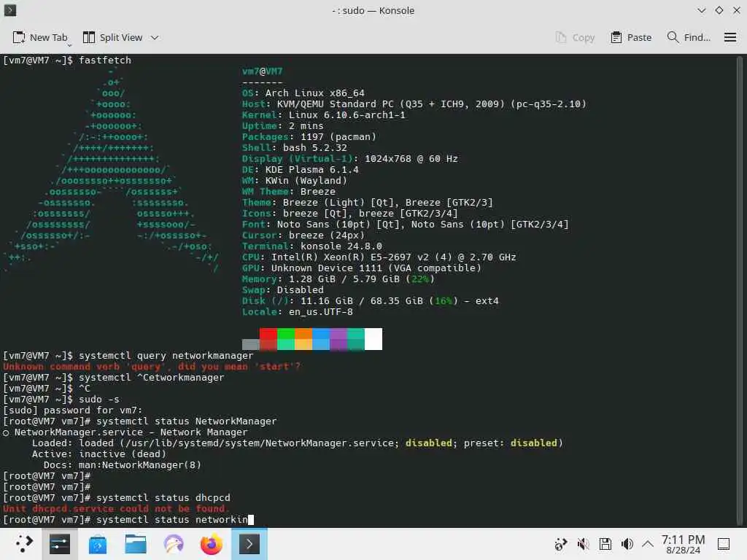Click the 'OS: Arch Linux x86_64' line
The image size is (747, 560).
(x=303, y=93)
